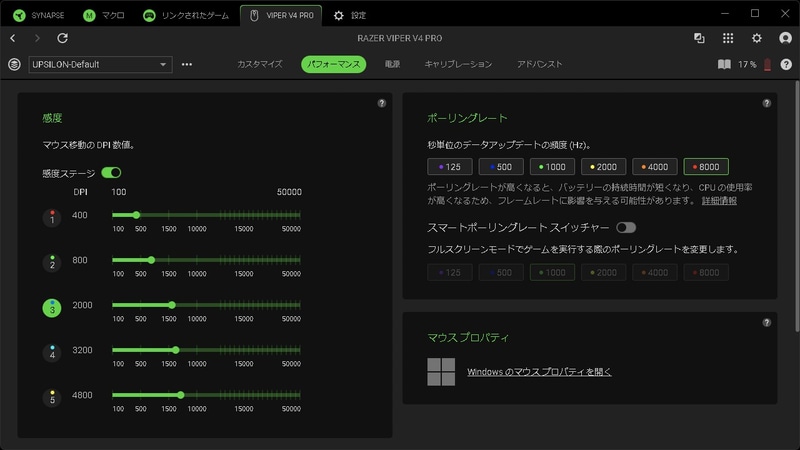Select the パフォーマンス section

334,64
